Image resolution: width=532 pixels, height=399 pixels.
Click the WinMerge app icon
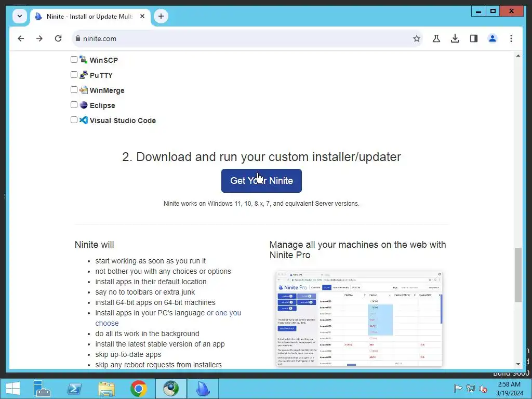[84, 90]
